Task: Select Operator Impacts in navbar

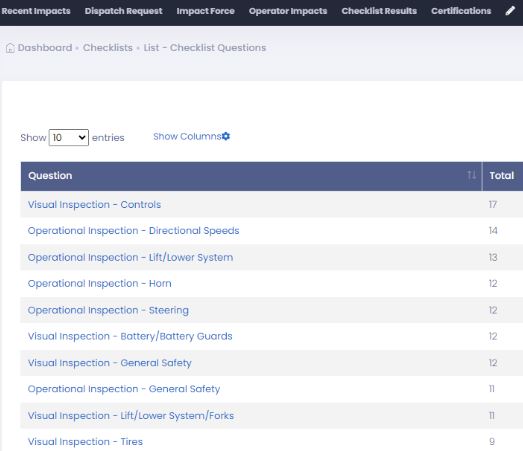Action: [288, 11]
